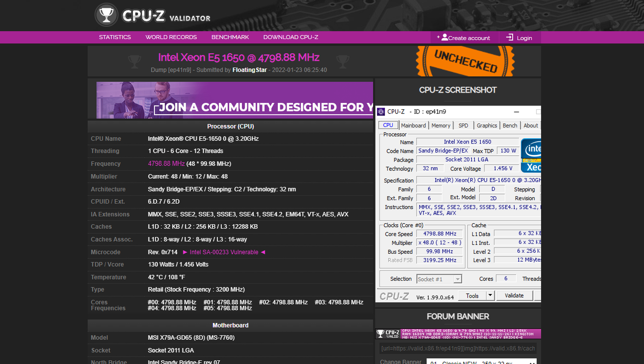Click the Create account person icon

click(444, 37)
